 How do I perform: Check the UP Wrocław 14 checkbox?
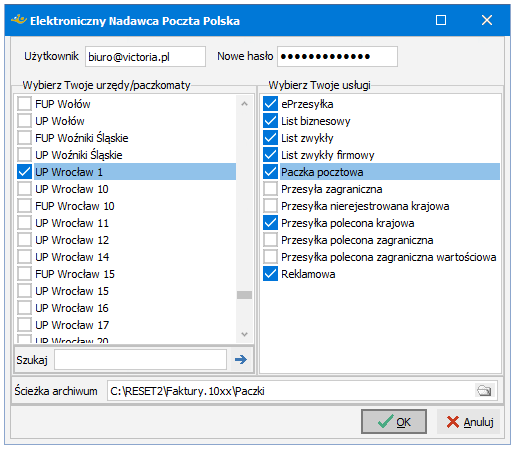(24, 257)
